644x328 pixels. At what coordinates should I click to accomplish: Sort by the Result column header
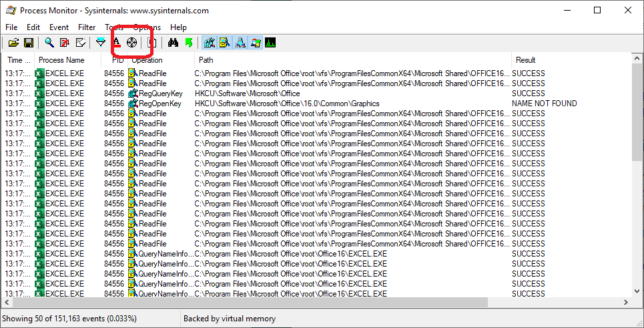pos(525,60)
